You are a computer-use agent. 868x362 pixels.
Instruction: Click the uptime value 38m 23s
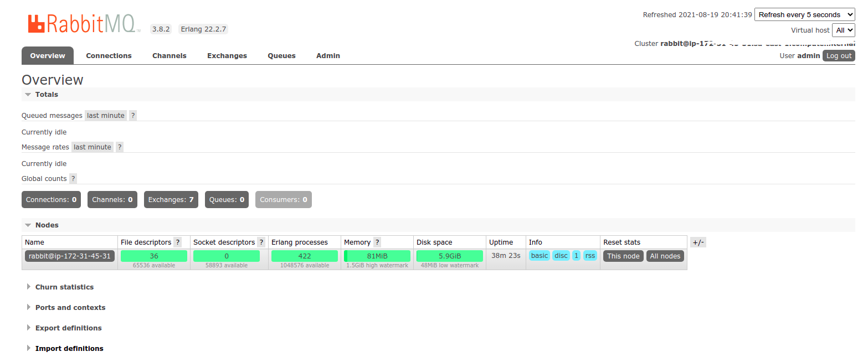coord(506,256)
